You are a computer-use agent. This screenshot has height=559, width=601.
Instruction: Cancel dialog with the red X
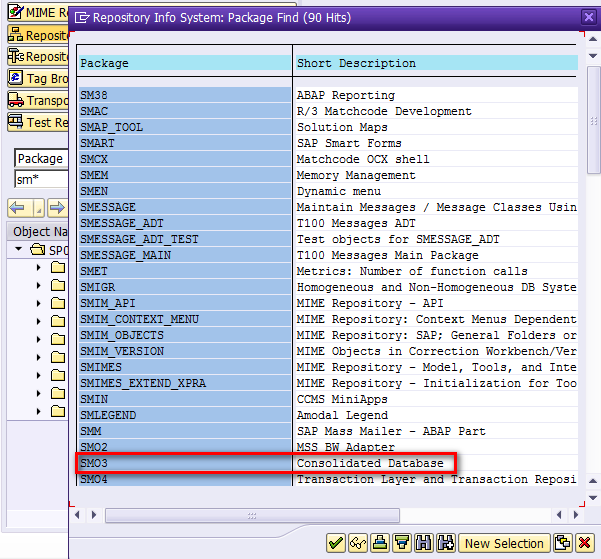(585, 543)
